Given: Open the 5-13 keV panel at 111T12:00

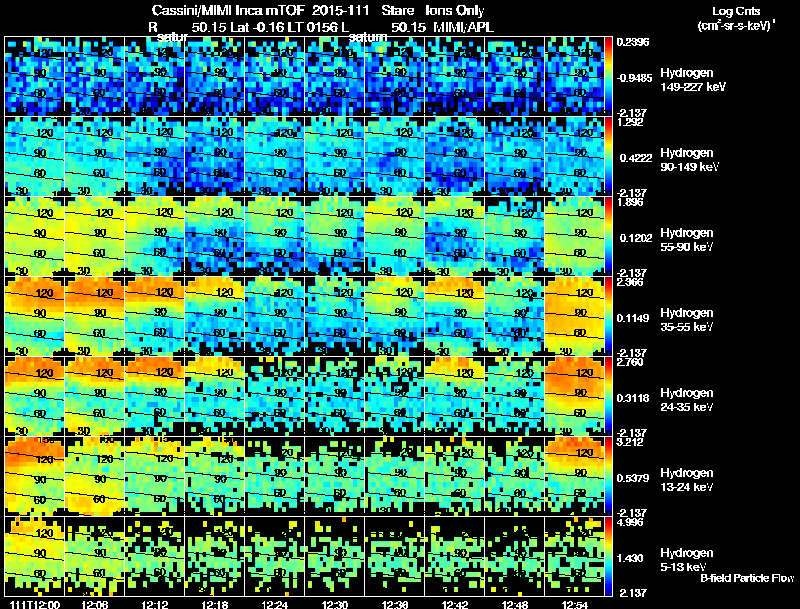Looking at the screenshot, I should pyautogui.click(x=35, y=556).
